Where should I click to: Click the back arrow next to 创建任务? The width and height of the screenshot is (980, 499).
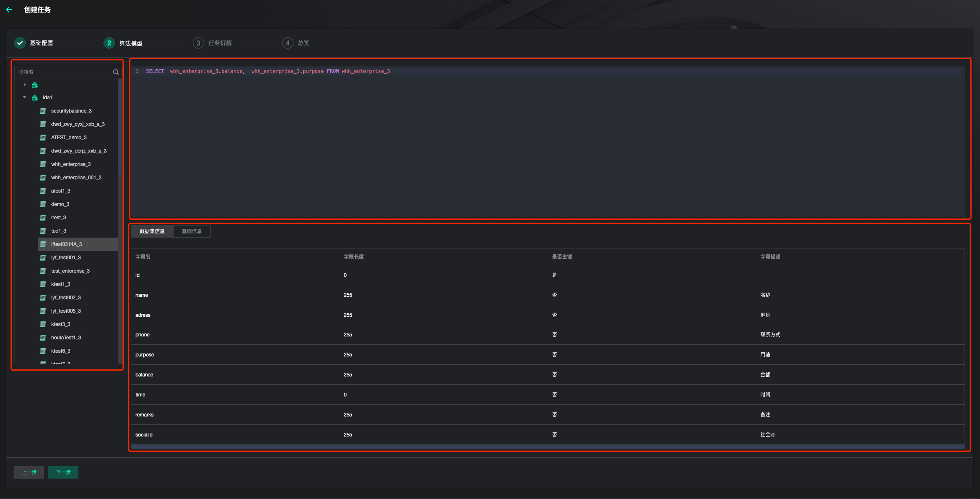[9, 10]
